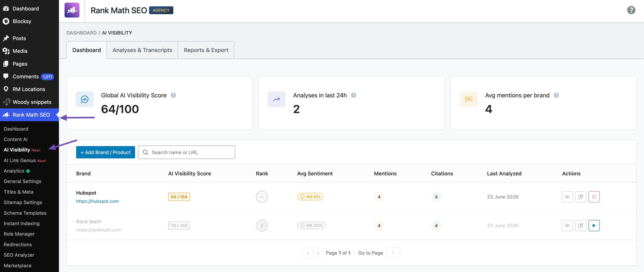Click Add Brand / Product button
Viewport: 644px width, 272px height.
[105, 152]
